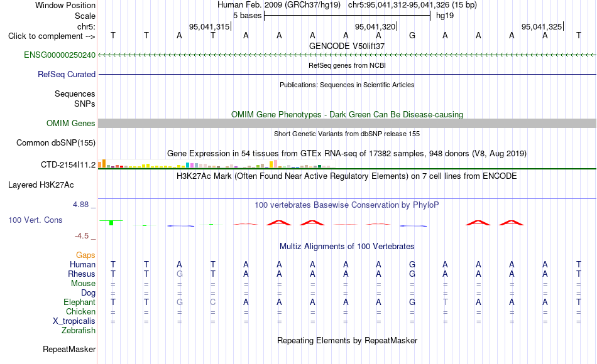Click the 95,041,315 position marker
Screen dimensions: 597x364
[x=209, y=26]
